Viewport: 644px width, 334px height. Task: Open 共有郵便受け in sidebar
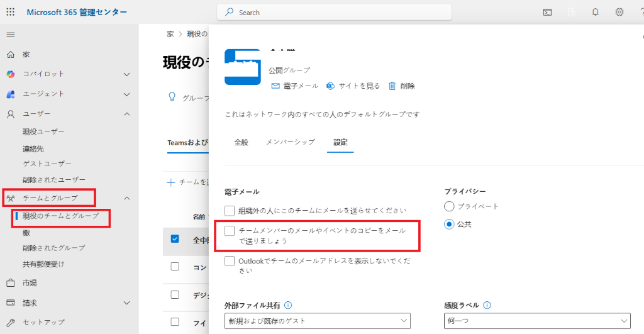coord(43,264)
